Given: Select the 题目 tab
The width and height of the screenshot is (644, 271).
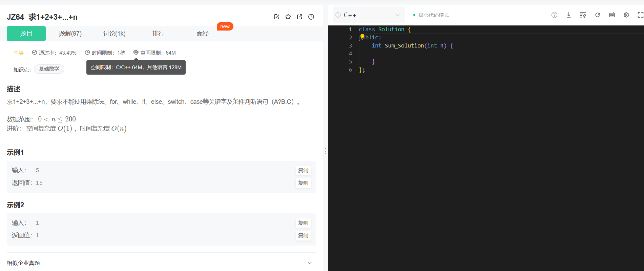Looking at the screenshot, I should coord(26,34).
